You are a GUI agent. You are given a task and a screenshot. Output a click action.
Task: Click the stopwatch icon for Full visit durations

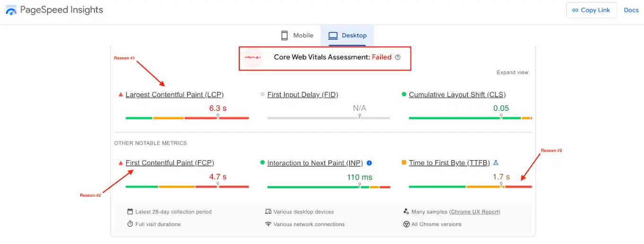130,224
